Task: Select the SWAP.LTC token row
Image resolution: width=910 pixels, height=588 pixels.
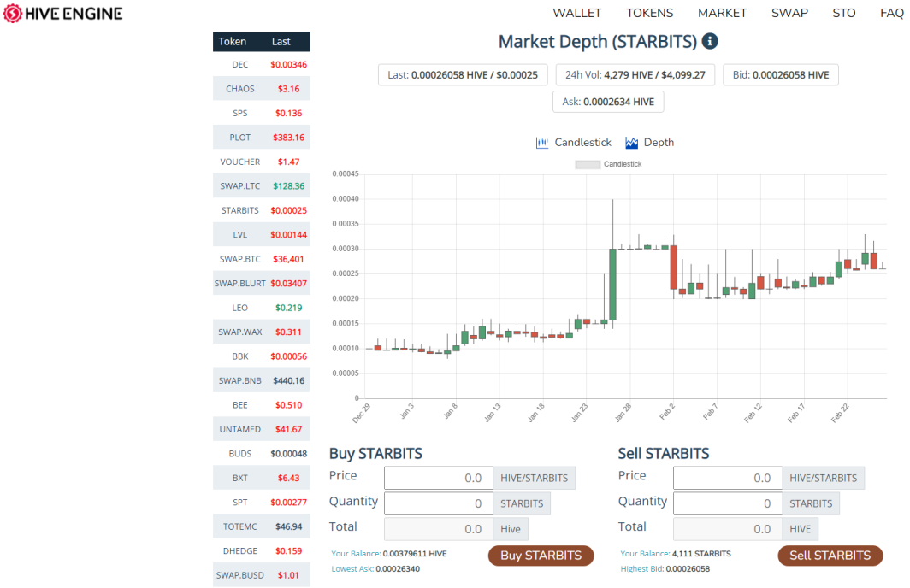Action: click(x=261, y=186)
